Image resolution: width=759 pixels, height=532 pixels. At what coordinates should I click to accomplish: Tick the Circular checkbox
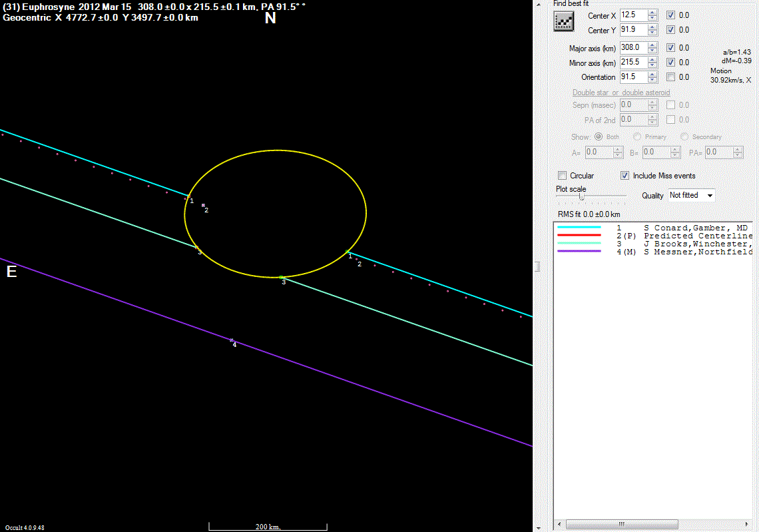(563, 176)
